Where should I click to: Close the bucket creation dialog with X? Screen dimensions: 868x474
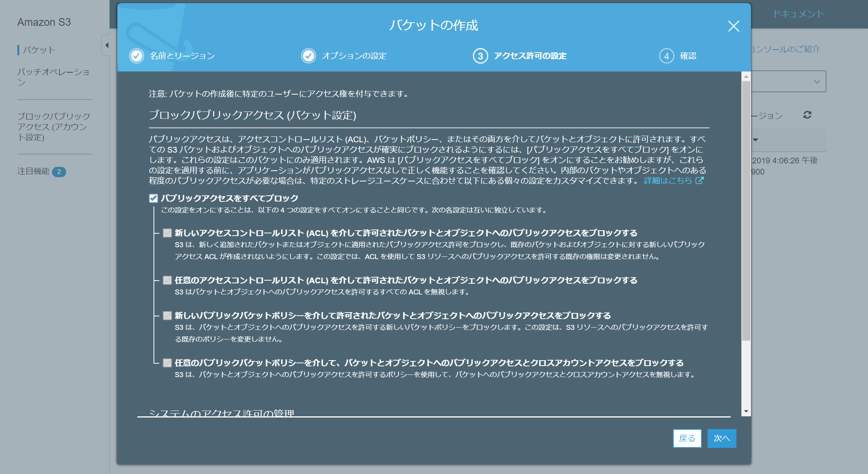733,26
